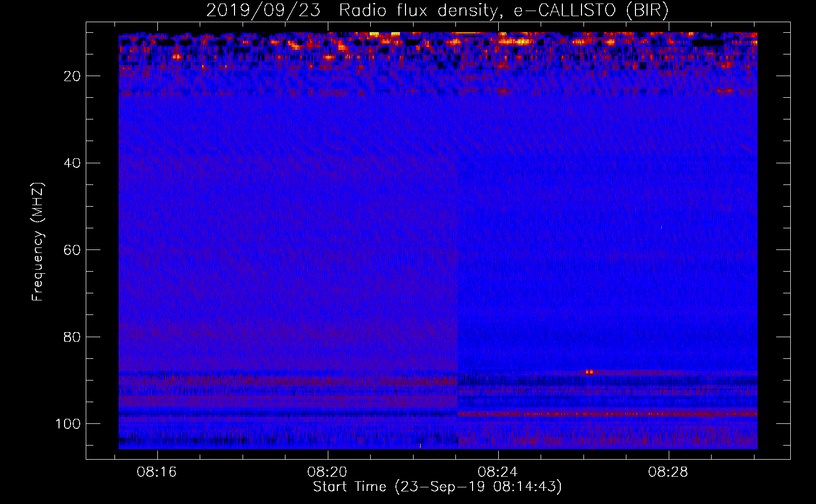Click the 'Start Time (23-Sep-19 08:14:43)' label
Screen dimensions: 816x504
[x=437, y=487]
